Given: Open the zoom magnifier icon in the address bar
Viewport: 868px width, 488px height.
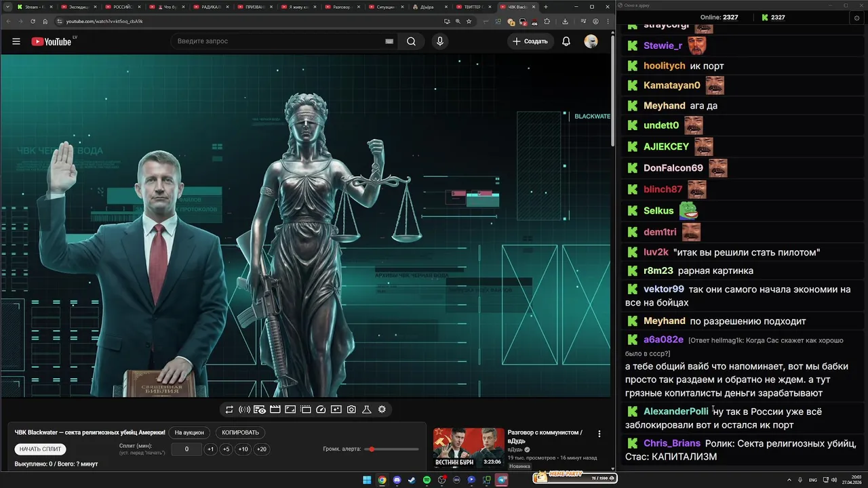Looking at the screenshot, I should pos(458,21).
